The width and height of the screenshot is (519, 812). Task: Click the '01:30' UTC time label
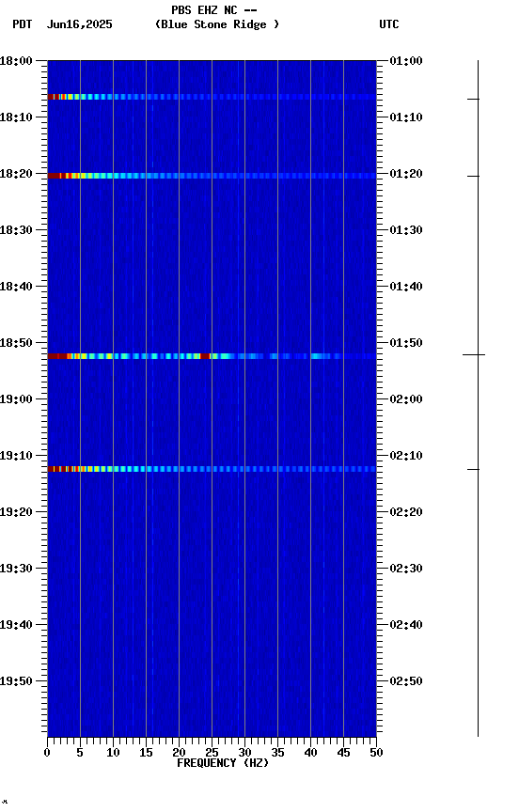[406, 230]
